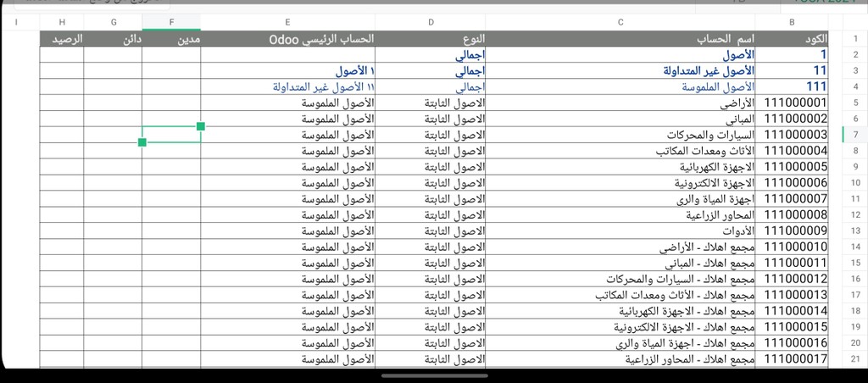
Task: Select column C header
Action: click(620, 22)
